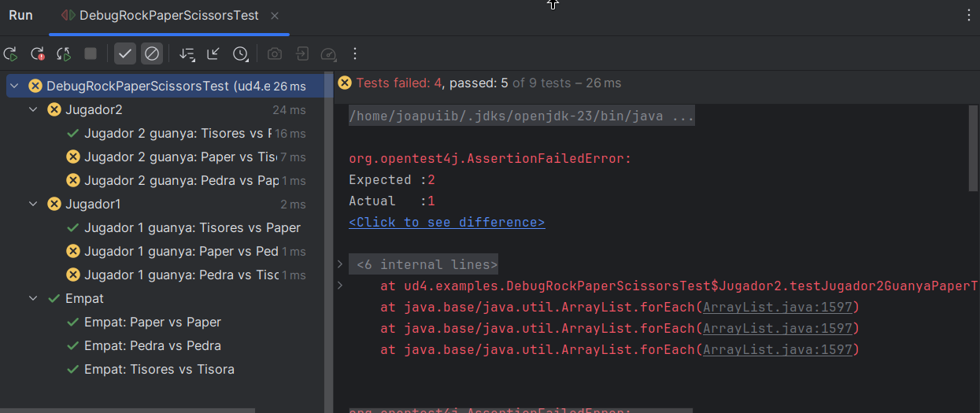Open the sort tests options
This screenshot has width=980, height=413.
pyautogui.click(x=187, y=54)
